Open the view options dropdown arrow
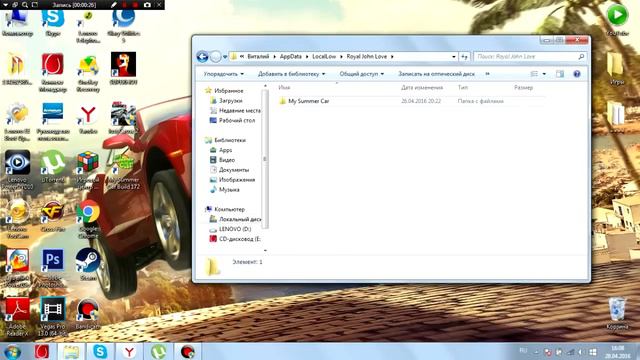The height and width of the screenshot is (360, 640). point(544,74)
